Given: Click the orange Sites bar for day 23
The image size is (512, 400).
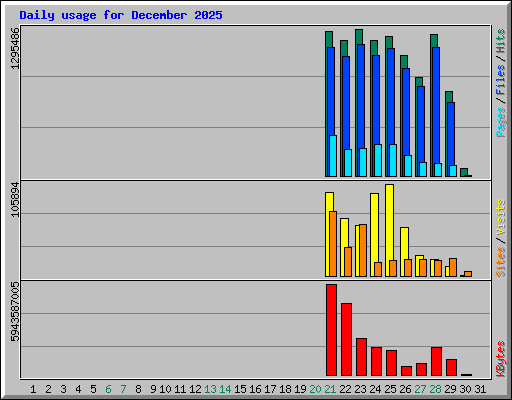Looking at the screenshot, I should [x=363, y=250].
